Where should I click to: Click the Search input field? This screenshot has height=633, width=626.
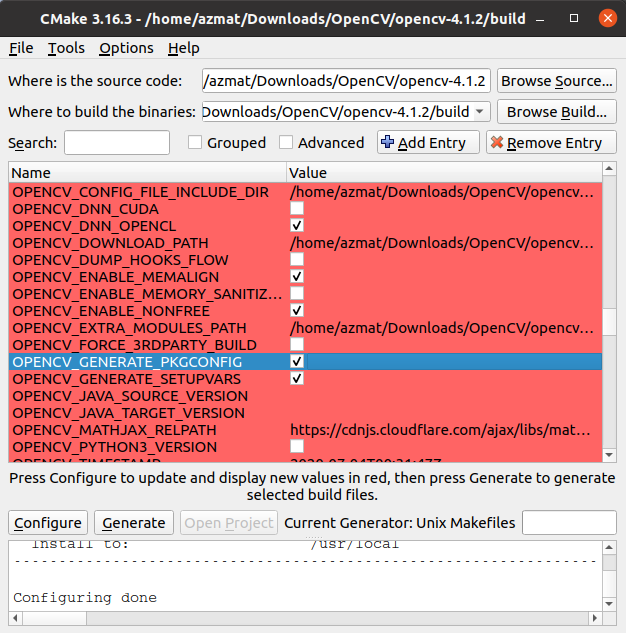117,143
